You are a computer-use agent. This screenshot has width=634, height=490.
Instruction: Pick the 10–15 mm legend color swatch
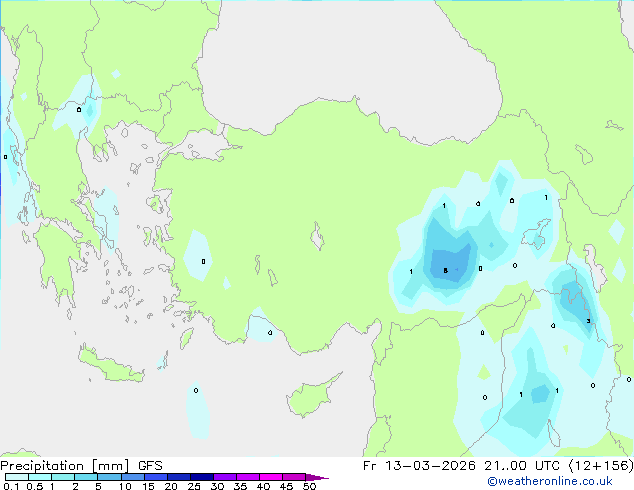click(x=133, y=477)
